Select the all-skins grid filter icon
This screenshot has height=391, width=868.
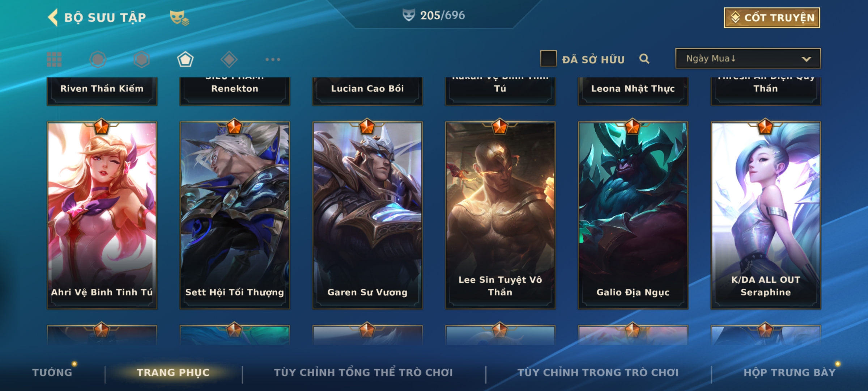coord(54,59)
